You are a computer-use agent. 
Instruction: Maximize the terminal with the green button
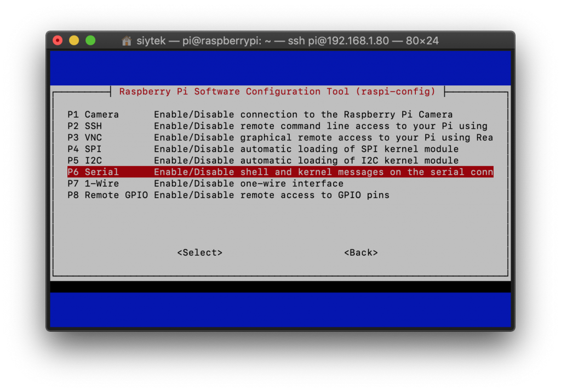tap(90, 41)
